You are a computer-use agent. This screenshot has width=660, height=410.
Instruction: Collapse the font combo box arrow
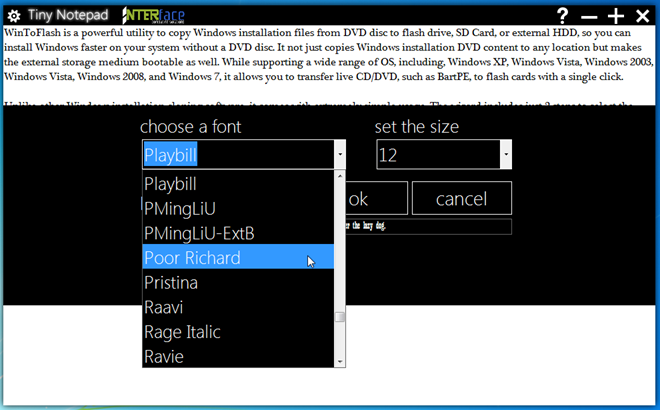(340, 154)
